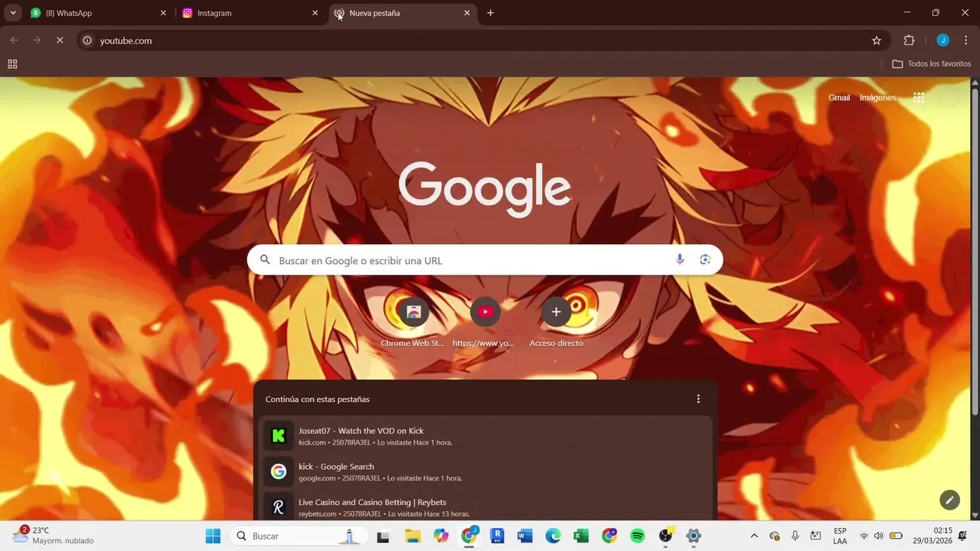Start voice search with microphone icon

point(679,260)
